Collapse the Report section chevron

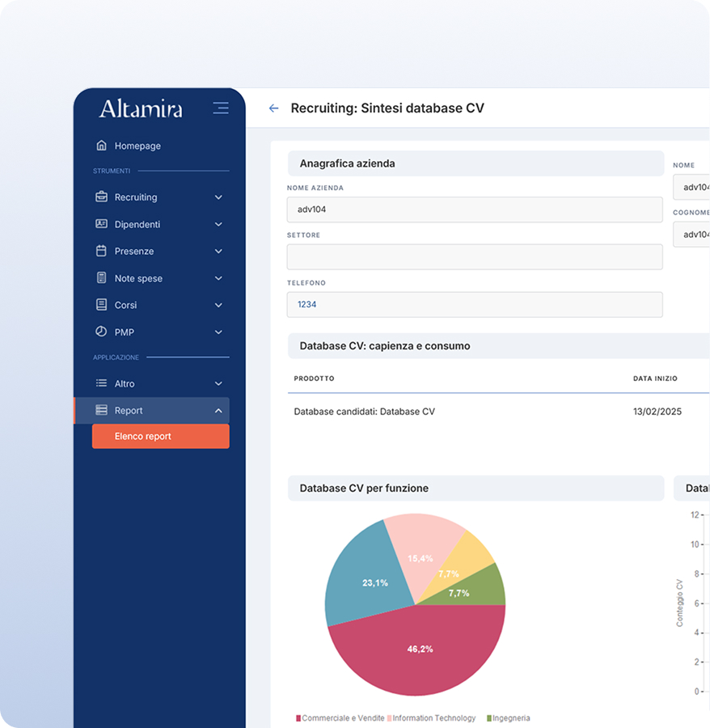click(217, 410)
